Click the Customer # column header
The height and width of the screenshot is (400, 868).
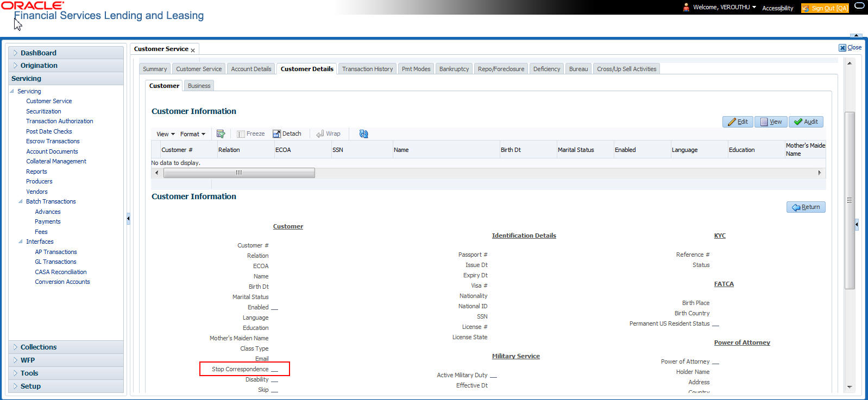click(x=188, y=150)
